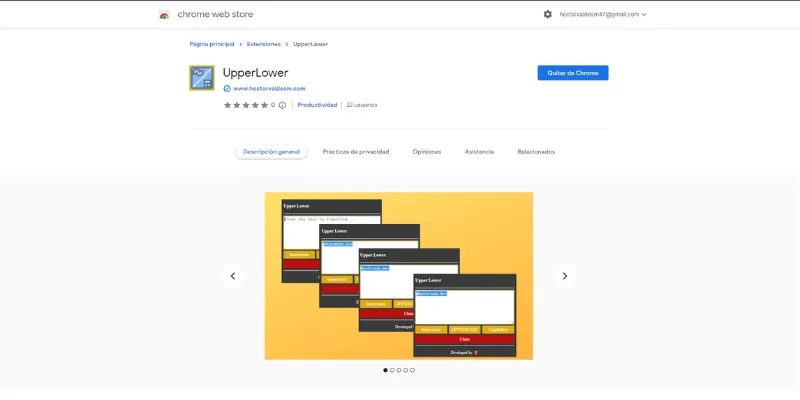
Task: Expand the hectorvaldesm47@gmail.com account dropdown
Action: (x=603, y=14)
